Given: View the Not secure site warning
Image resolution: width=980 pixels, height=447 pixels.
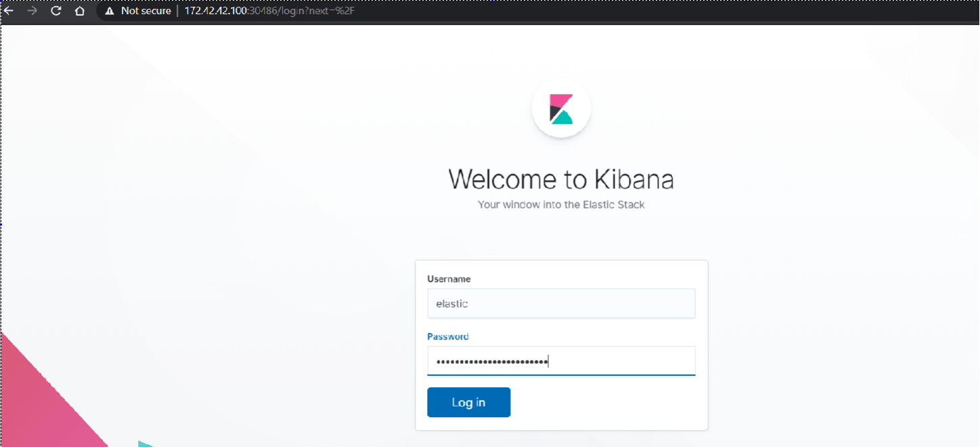Looking at the screenshot, I should click(138, 11).
